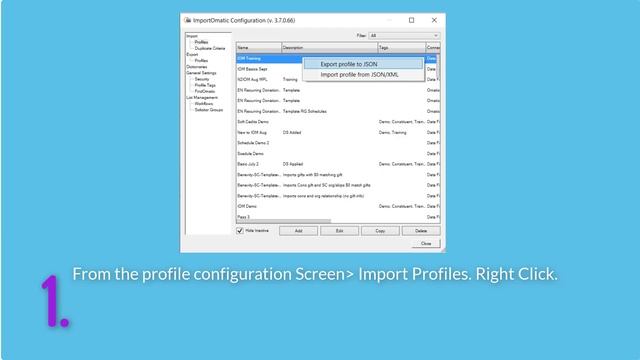Select the Pass 3 profile row
Screen dimensions: 640x360
tap(337, 217)
